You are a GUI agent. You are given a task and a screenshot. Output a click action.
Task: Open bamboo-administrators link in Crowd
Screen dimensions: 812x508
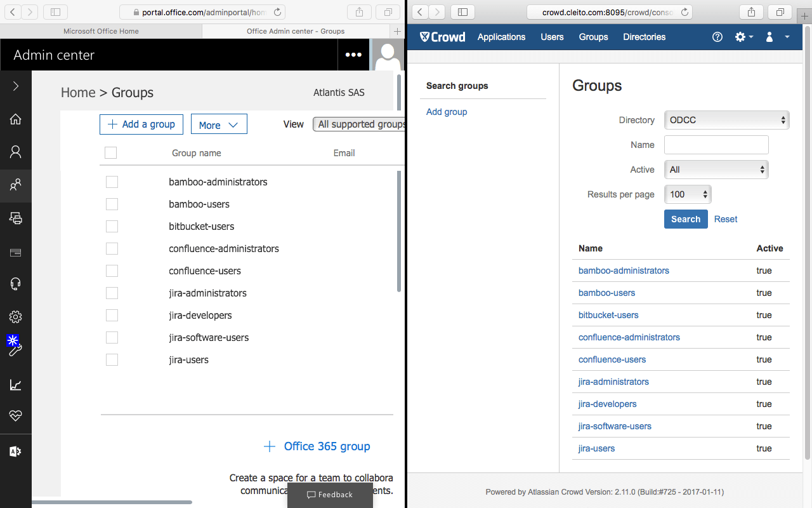coord(624,271)
